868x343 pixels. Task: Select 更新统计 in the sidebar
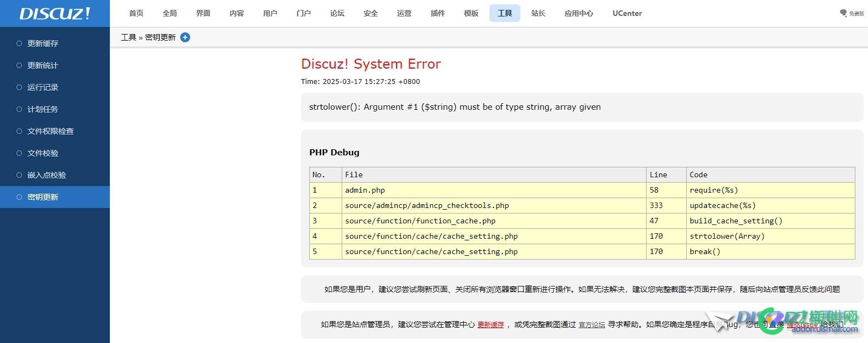pos(43,65)
